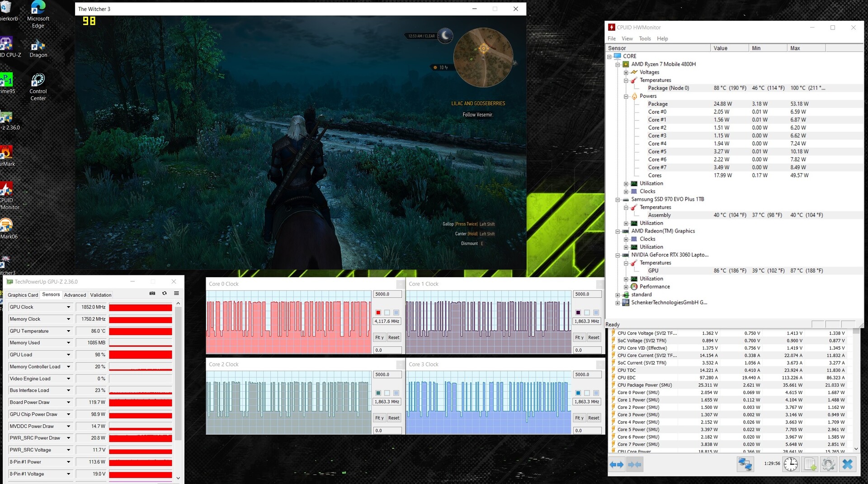Image resolution: width=868 pixels, height=484 pixels.
Task: Click the HWiNFO network monitors icon
Action: tap(745, 465)
